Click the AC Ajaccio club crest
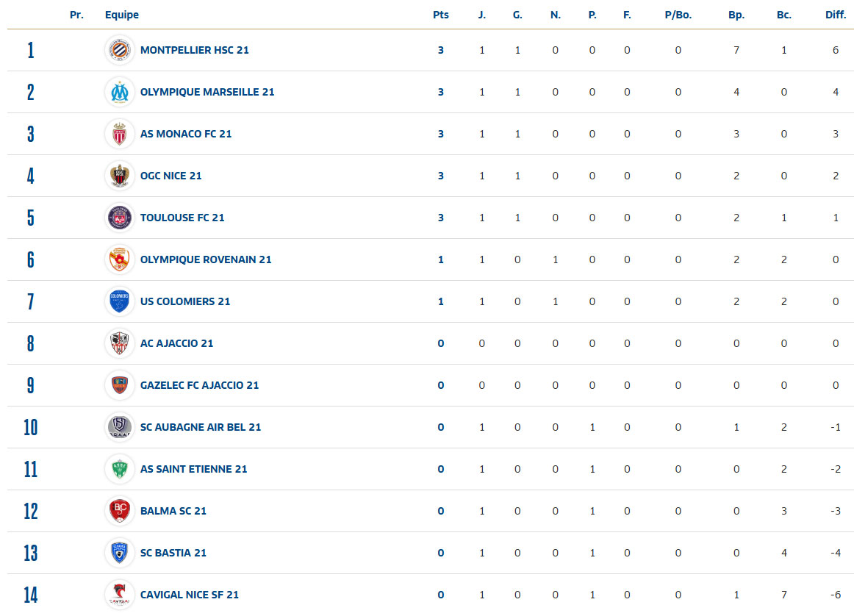 [119, 343]
